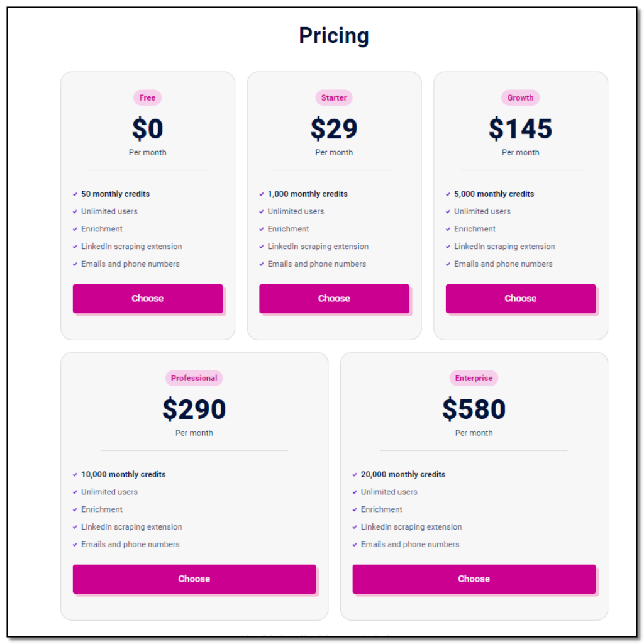Choose the Professional $290 plan button
Screen dimensions: 644x644
[x=194, y=579]
